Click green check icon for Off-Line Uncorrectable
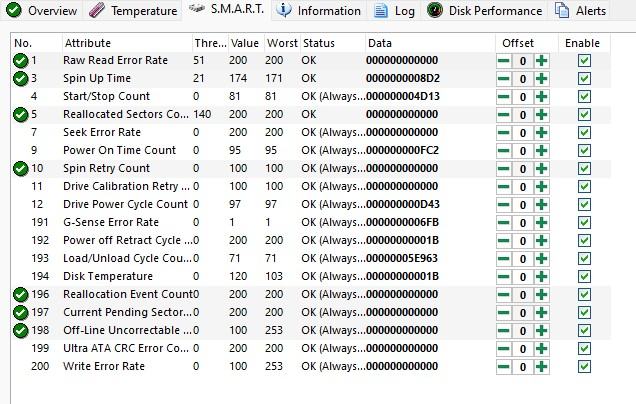Screen dimensions: 636x404 click(20, 331)
